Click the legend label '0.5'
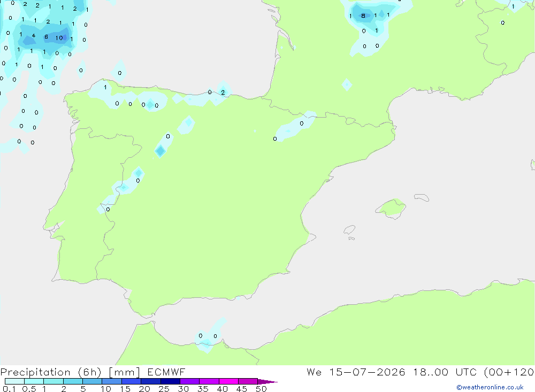535x392 pixels. point(29,389)
